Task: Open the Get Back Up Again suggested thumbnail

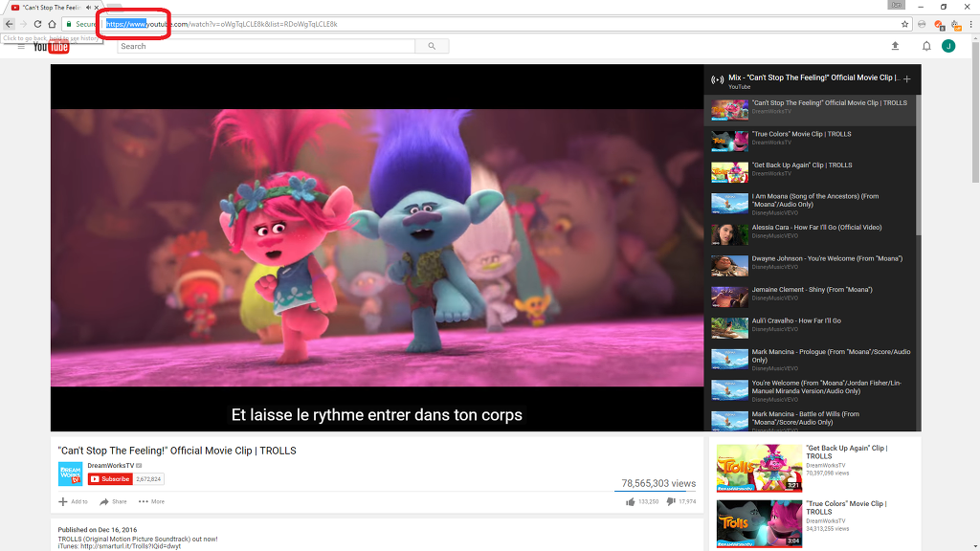Action: [759, 468]
